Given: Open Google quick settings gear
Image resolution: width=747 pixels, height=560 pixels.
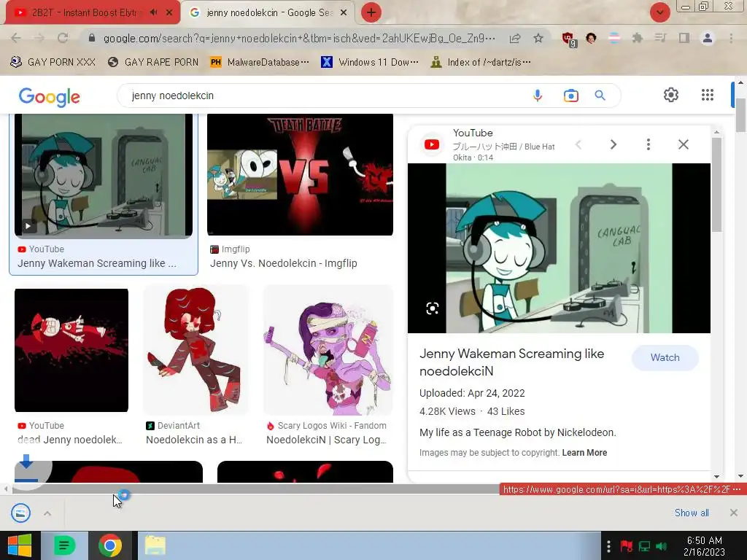Looking at the screenshot, I should click(671, 95).
